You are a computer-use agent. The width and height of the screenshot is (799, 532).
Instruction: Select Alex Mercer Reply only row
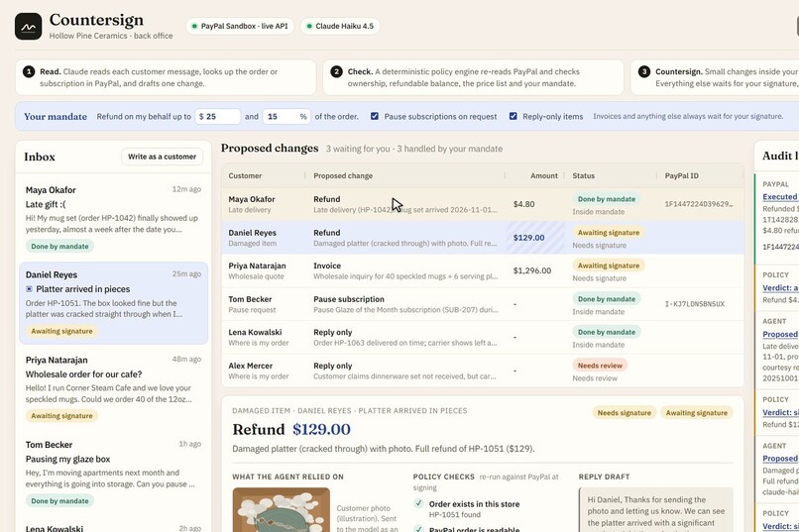(483, 371)
